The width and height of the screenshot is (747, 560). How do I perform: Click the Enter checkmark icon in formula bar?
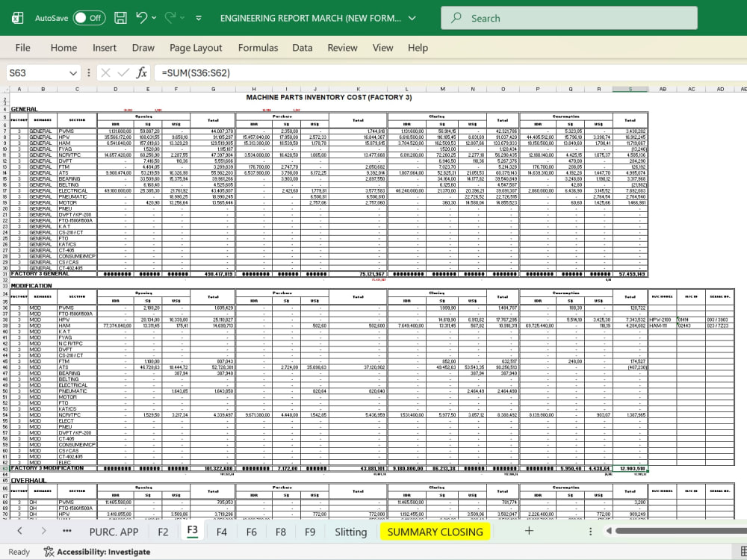[123, 73]
